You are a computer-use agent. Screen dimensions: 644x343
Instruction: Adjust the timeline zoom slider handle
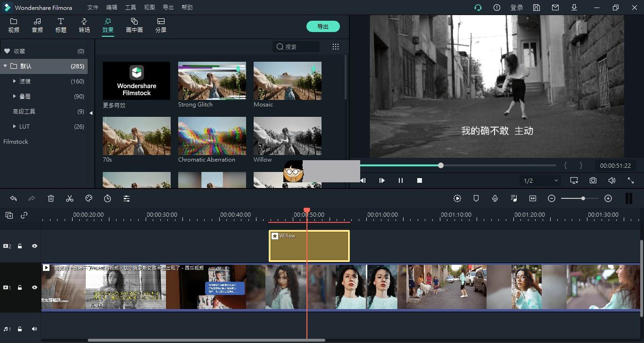(x=583, y=198)
